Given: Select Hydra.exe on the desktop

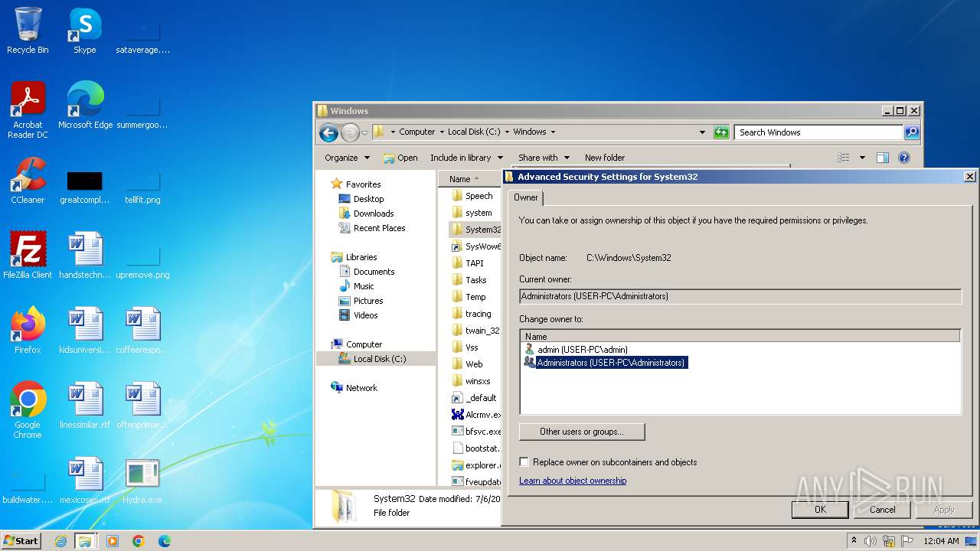Looking at the screenshot, I should (x=142, y=480).
